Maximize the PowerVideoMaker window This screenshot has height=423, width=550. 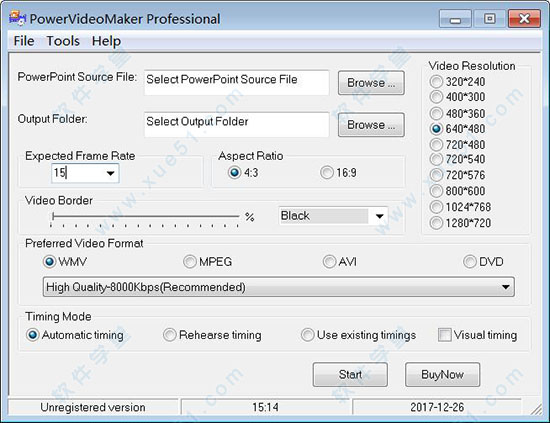coord(489,19)
